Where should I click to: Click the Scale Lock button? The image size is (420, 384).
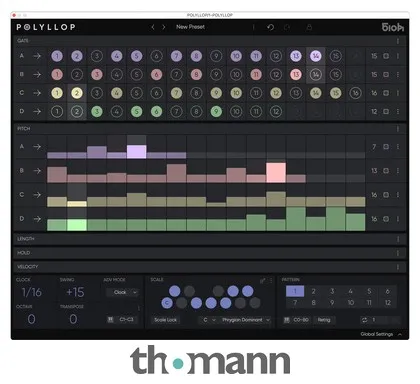[165, 320]
